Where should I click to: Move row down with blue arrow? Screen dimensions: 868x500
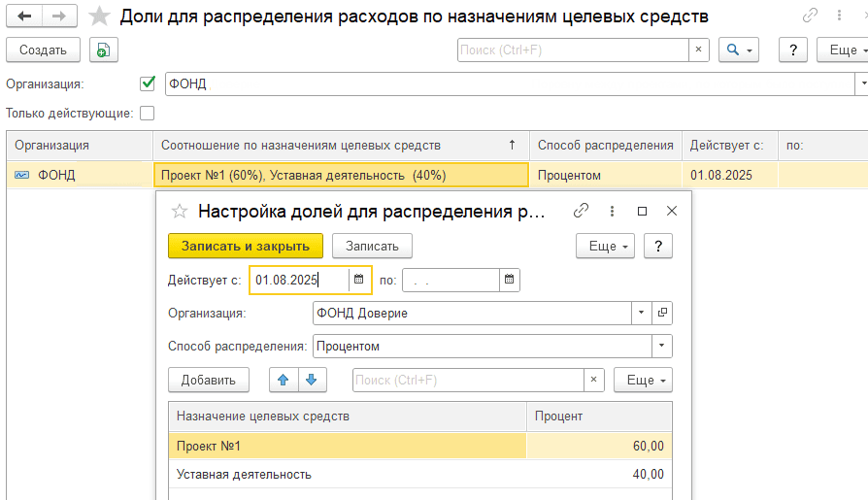click(313, 380)
